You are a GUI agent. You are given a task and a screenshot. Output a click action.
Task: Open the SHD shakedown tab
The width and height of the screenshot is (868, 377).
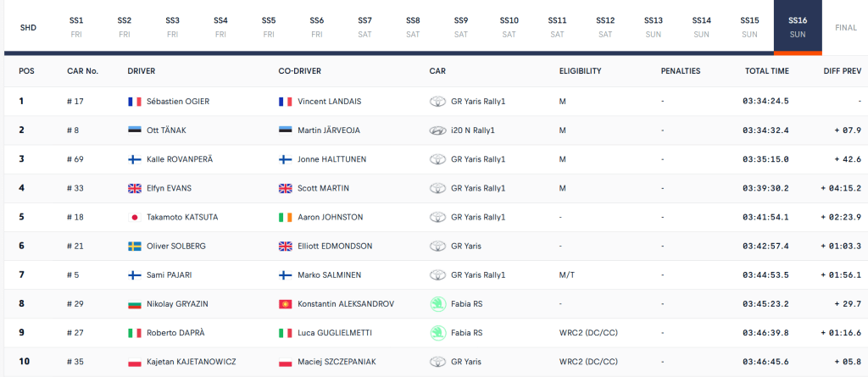click(28, 27)
